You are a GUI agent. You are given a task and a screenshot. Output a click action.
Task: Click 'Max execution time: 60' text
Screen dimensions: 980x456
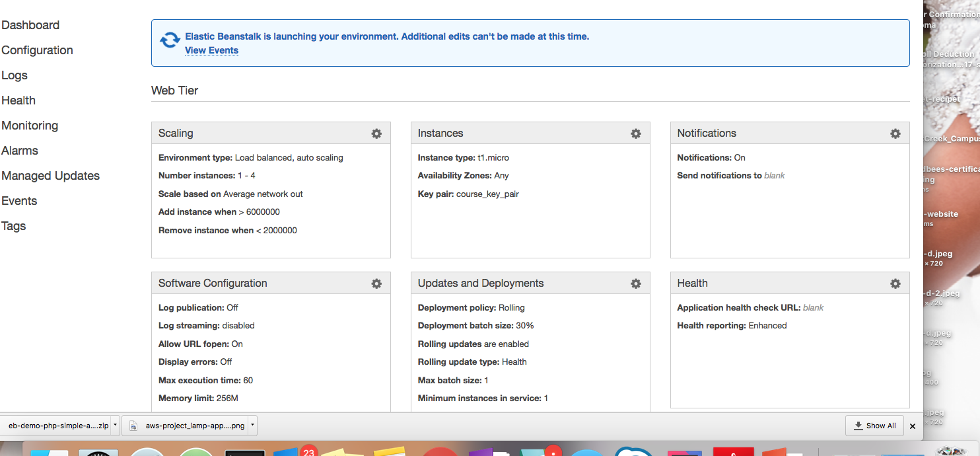[x=205, y=381]
